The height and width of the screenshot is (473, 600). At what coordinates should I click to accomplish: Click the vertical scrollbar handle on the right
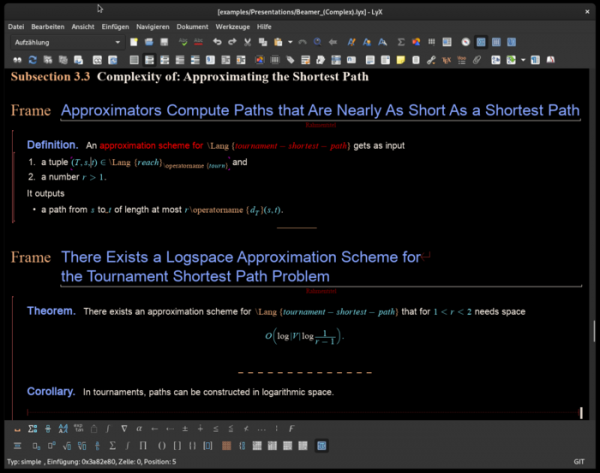click(x=594, y=330)
